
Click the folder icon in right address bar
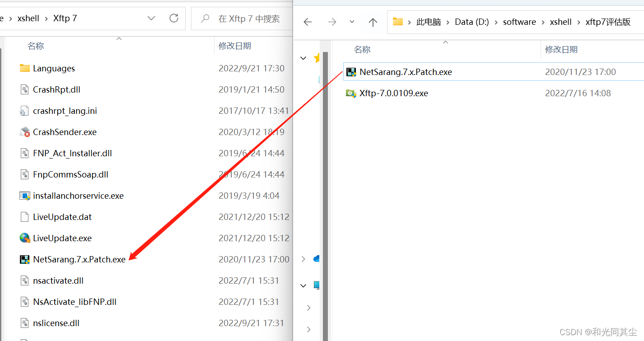397,22
